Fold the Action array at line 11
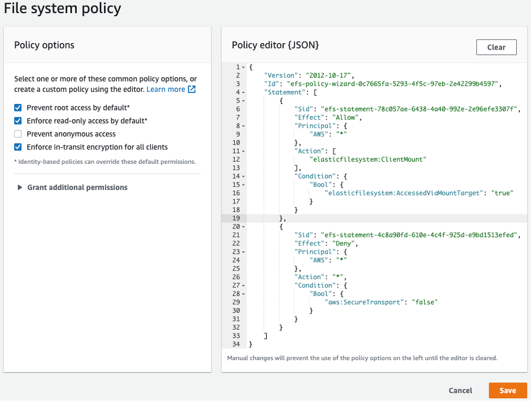The width and height of the screenshot is (532, 401). click(x=243, y=151)
